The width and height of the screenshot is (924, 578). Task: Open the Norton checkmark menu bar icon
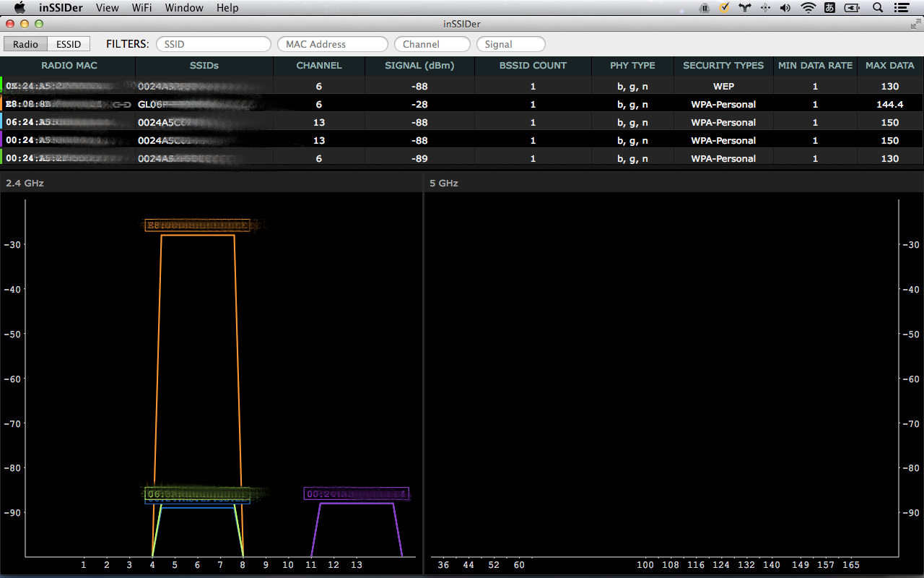[x=724, y=8]
